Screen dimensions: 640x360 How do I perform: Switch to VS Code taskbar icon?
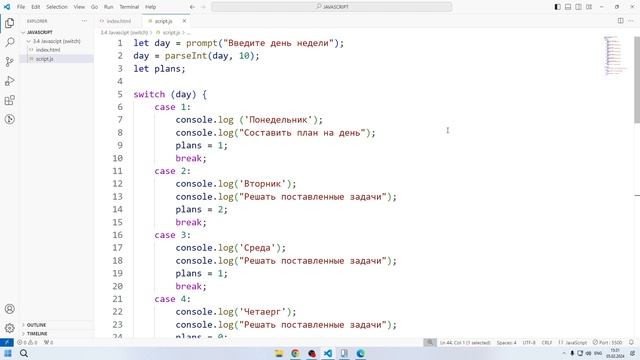pyautogui.click(x=328, y=353)
